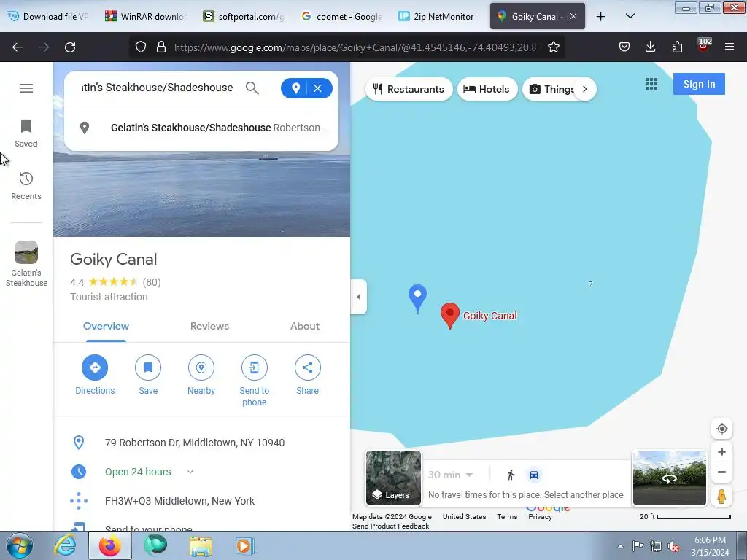
Task: Click the muted volume tray icon
Action: [x=673, y=546]
